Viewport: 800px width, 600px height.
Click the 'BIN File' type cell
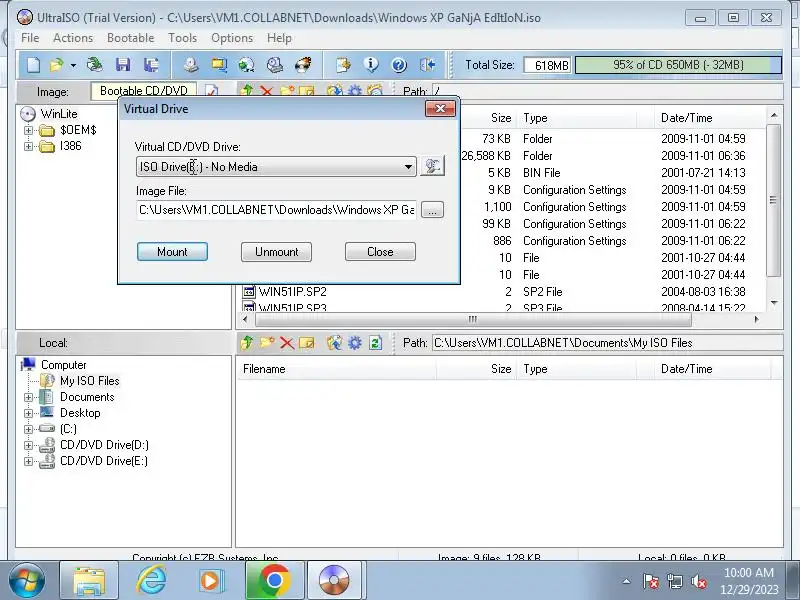click(x=541, y=173)
